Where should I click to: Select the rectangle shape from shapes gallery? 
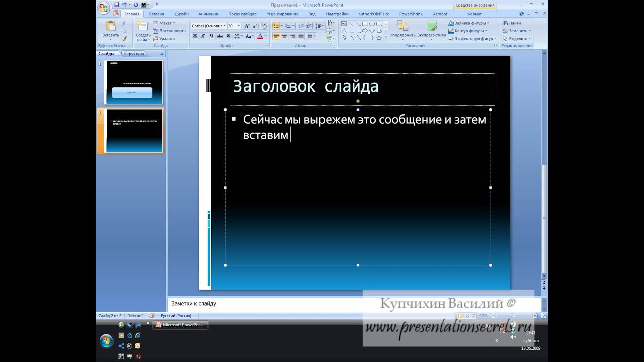[365, 24]
